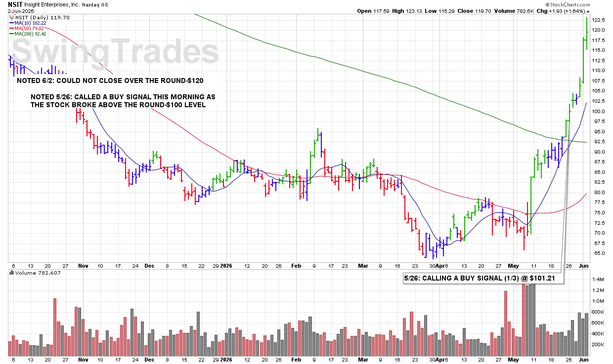
Task: Click the 80.0 price axis label
Action: [x=598, y=192]
